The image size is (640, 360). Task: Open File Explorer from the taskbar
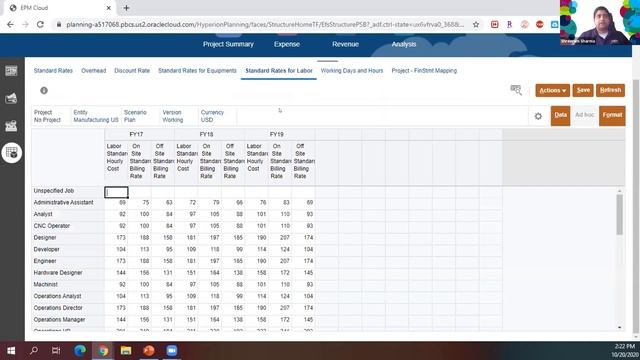point(126,351)
